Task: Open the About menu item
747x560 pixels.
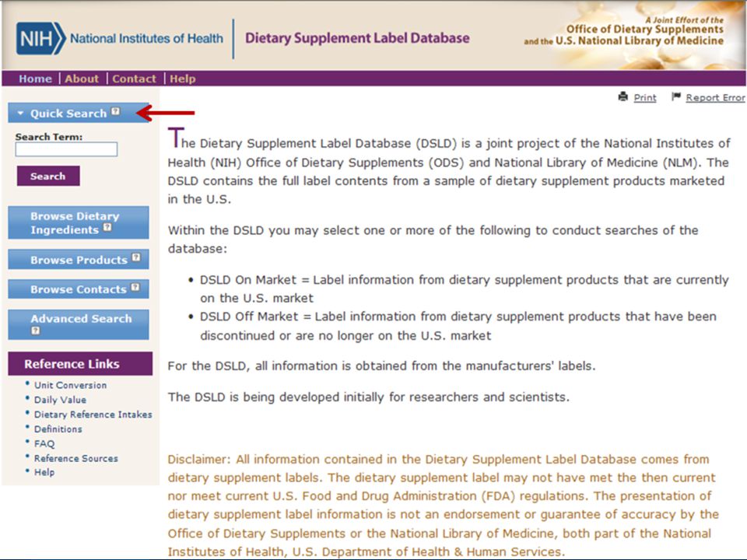Action: point(82,79)
